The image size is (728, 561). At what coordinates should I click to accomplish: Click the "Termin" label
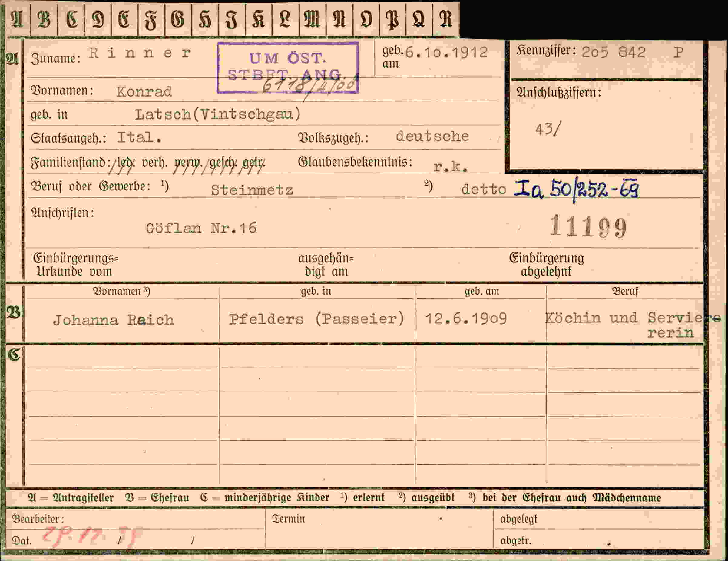pos(289,519)
